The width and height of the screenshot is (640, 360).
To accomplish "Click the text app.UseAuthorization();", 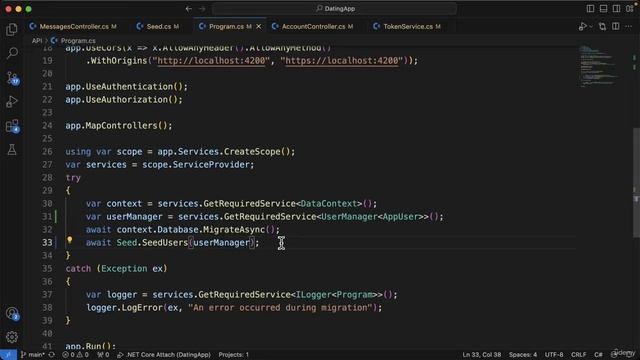I will tap(124, 100).
